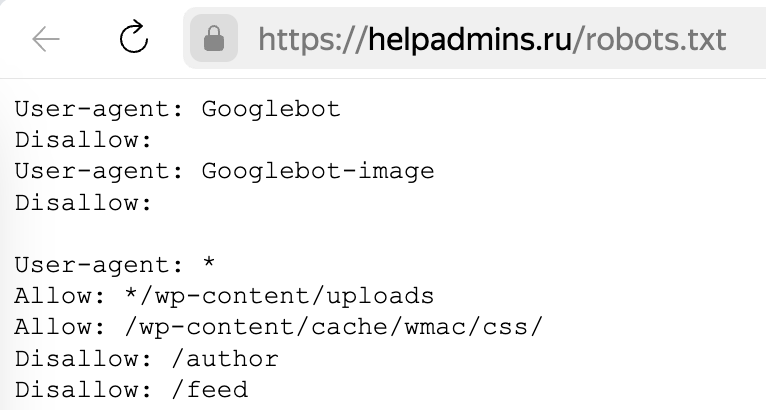Click the asterisk after the third User-agent
Viewport: 766px width, 410px height.
pyautogui.click(x=209, y=262)
